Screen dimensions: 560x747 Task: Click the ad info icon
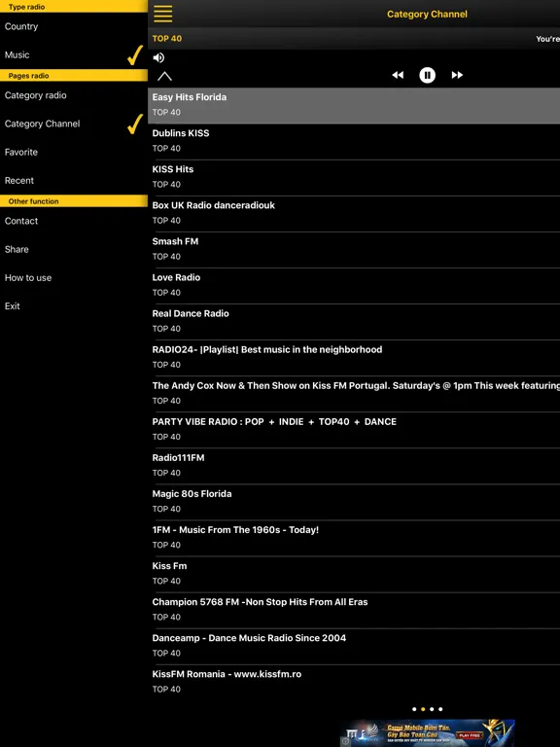(345, 741)
